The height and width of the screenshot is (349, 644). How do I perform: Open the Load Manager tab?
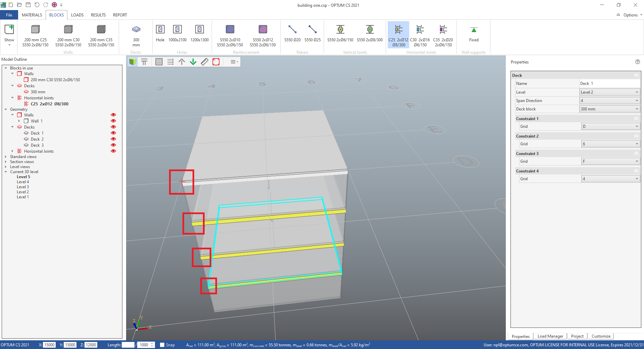pyautogui.click(x=550, y=336)
